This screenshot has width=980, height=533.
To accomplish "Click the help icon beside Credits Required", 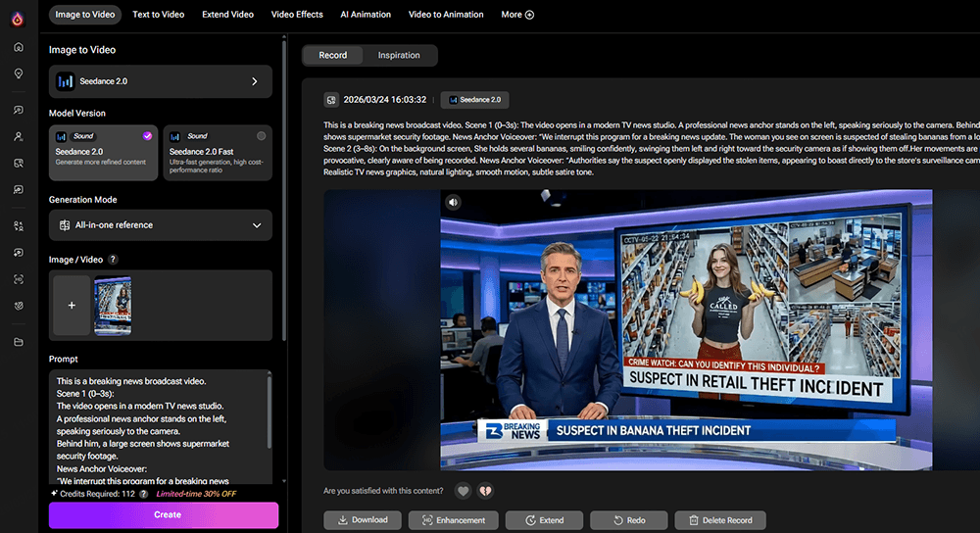I will click(x=144, y=494).
